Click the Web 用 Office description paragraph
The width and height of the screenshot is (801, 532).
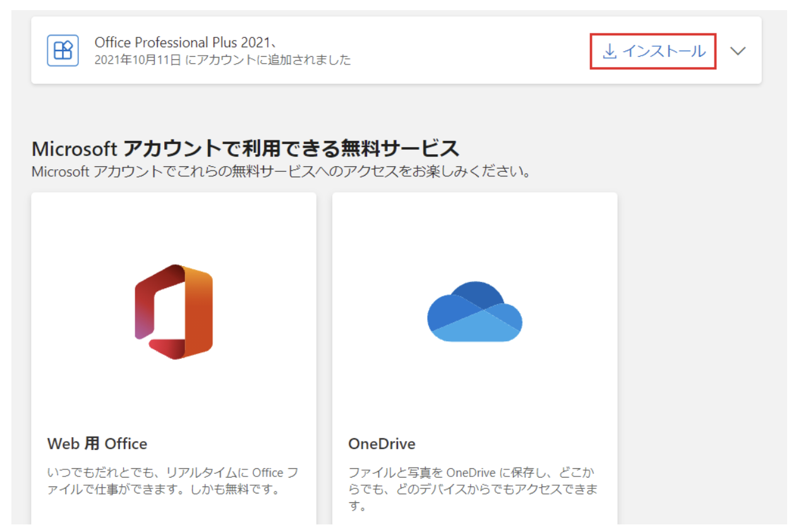click(173, 481)
